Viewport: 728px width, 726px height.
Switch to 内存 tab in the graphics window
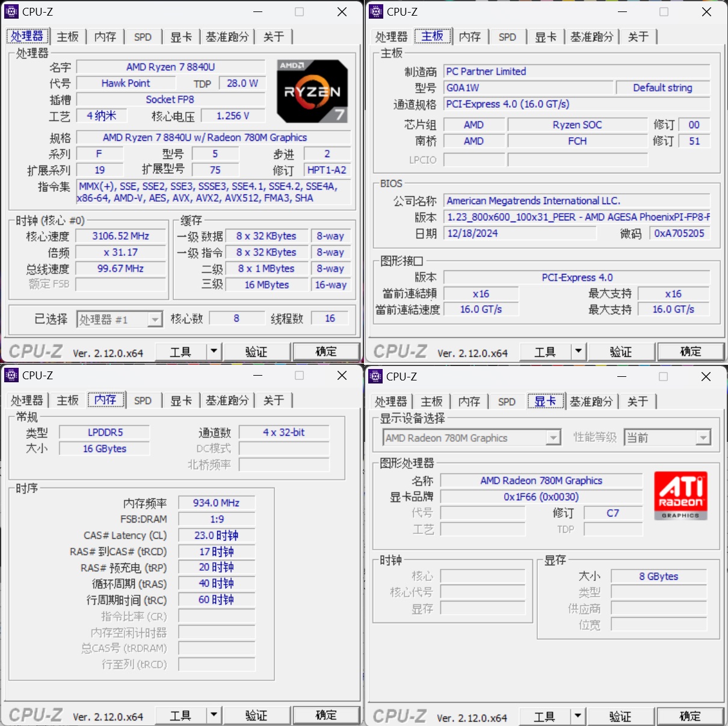coord(469,402)
